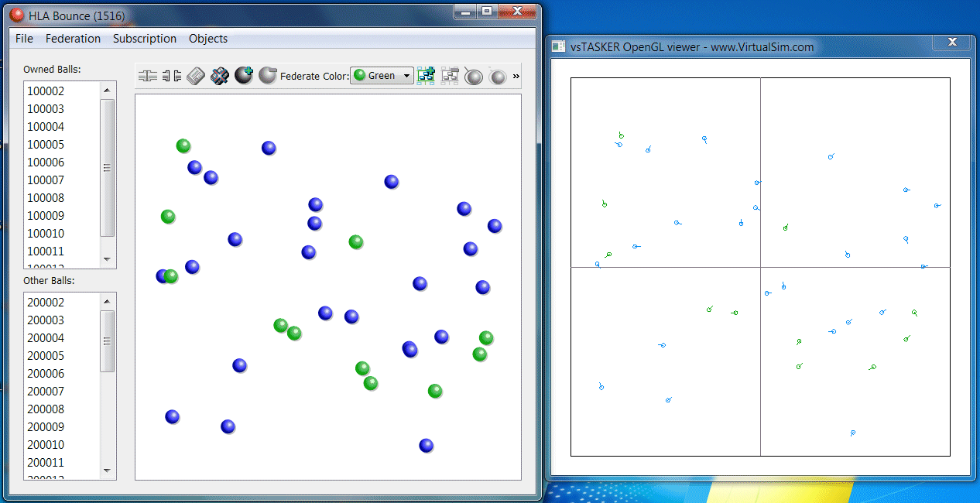Select ball 100005 in Owned Balls list
This screenshot has height=503, width=980.
pos(46,145)
